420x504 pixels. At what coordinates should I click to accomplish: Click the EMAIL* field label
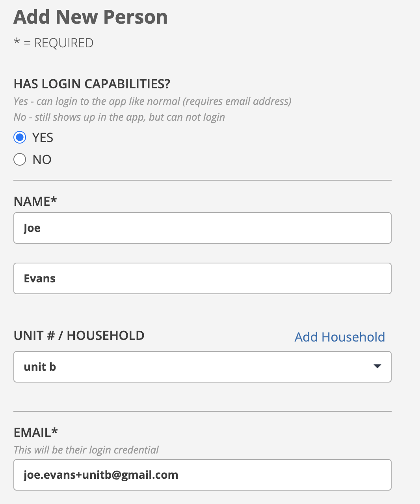(x=36, y=432)
